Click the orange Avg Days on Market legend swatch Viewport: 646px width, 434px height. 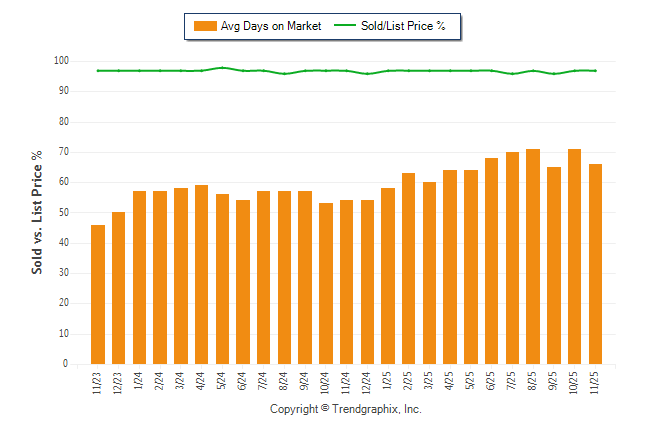203,26
